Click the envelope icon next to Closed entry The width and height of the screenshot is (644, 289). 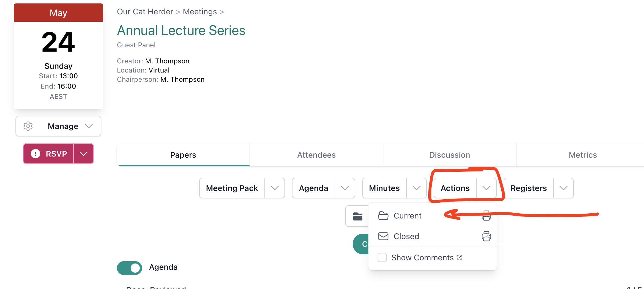coord(383,236)
